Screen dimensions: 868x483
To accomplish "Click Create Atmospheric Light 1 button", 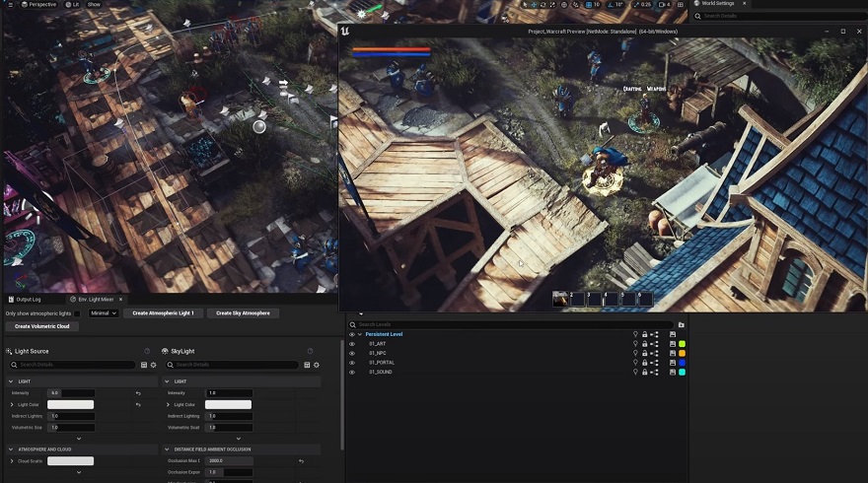I will (164, 313).
